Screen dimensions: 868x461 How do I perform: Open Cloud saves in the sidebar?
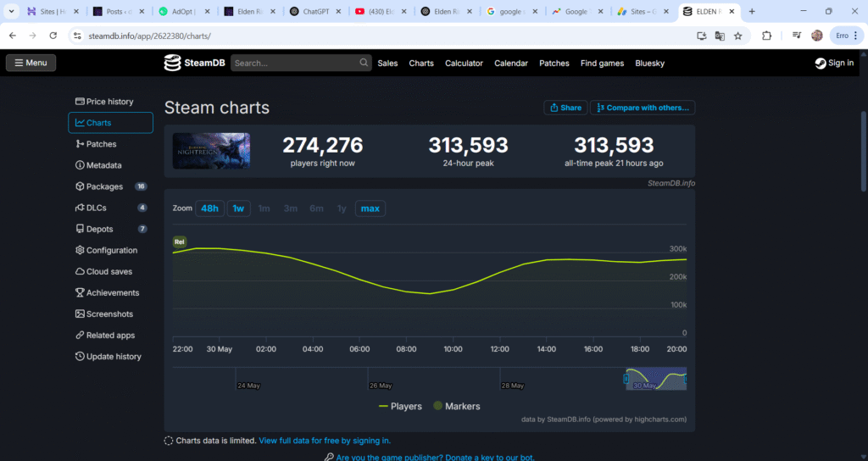pos(110,271)
